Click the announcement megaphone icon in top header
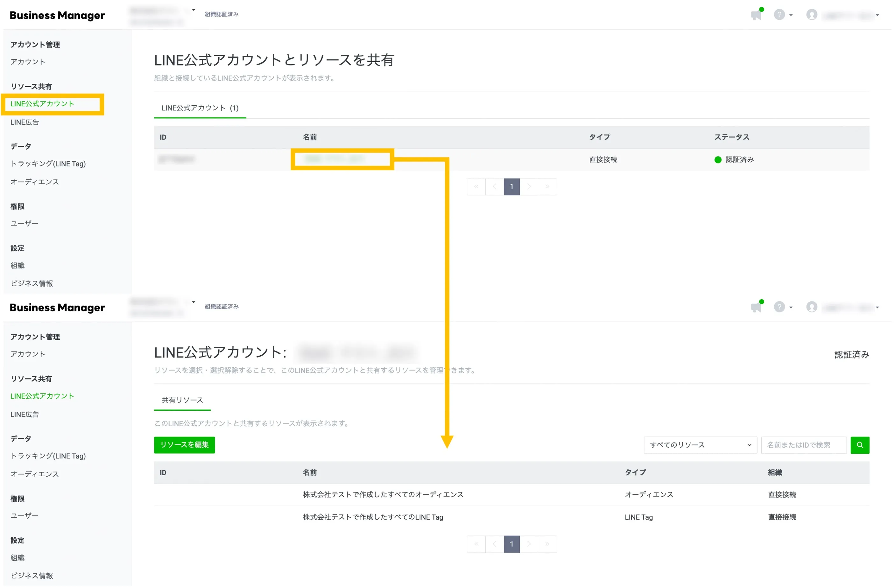Image resolution: width=894 pixels, height=588 pixels. [756, 15]
